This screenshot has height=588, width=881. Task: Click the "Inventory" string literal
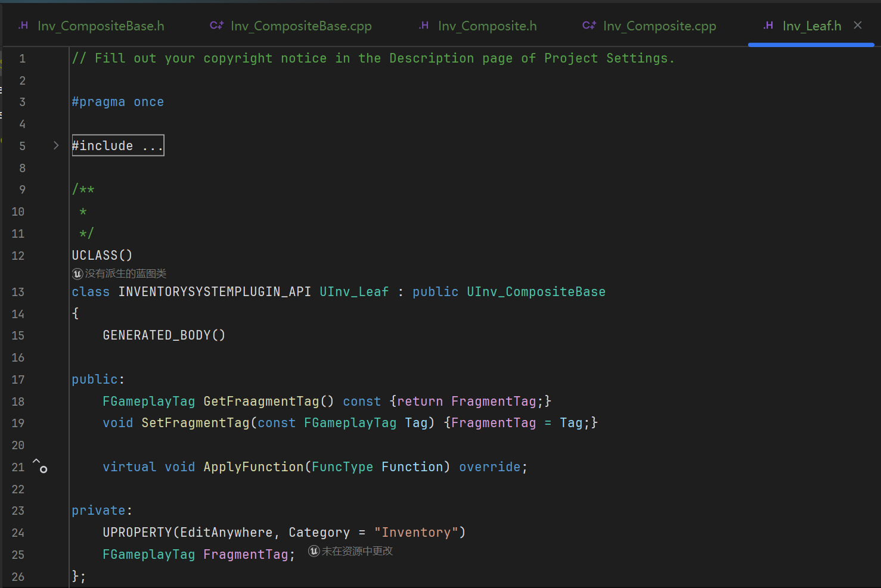coord(416,532)
